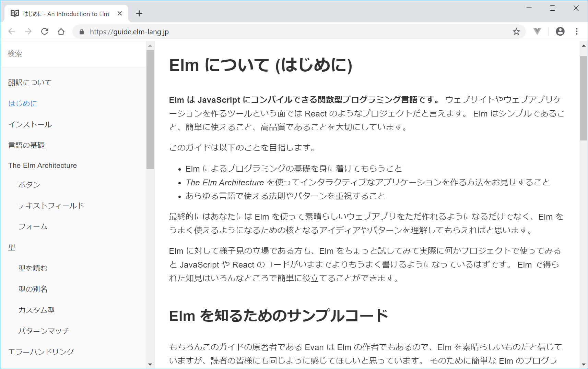This screenshot has height=369, width=588.
Task: Click the heading Elm を知るためのサンプルコード
Action: click(279, 316)
